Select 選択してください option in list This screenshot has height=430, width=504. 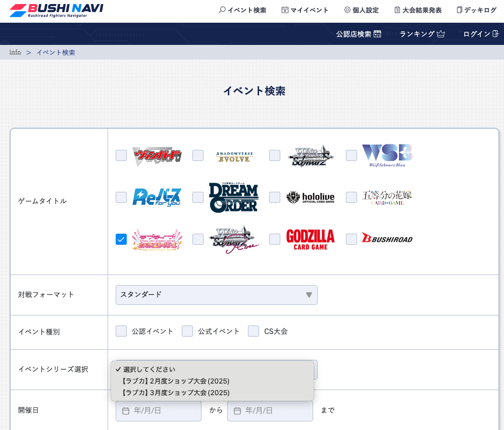(x=212, y=369)
